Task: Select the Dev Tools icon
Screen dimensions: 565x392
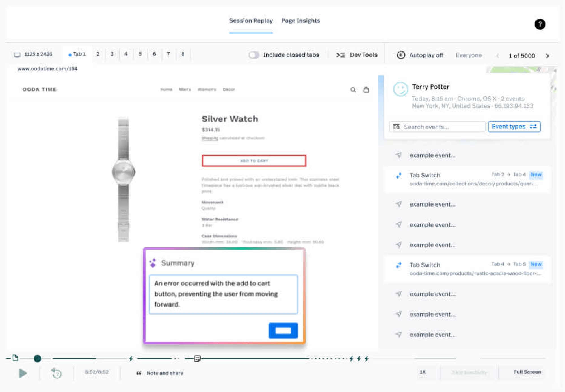Action: (x=341, y=55)
